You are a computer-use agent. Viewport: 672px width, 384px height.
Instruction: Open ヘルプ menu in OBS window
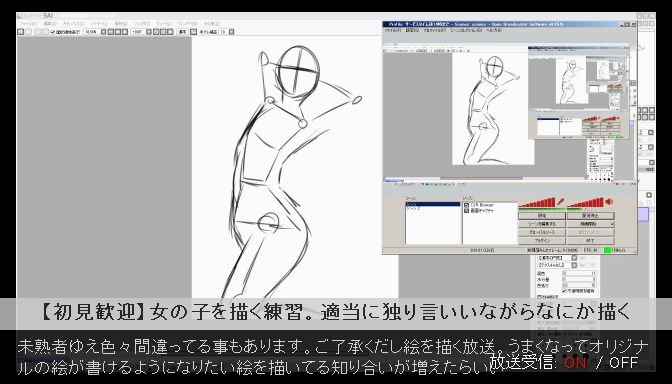493,30
